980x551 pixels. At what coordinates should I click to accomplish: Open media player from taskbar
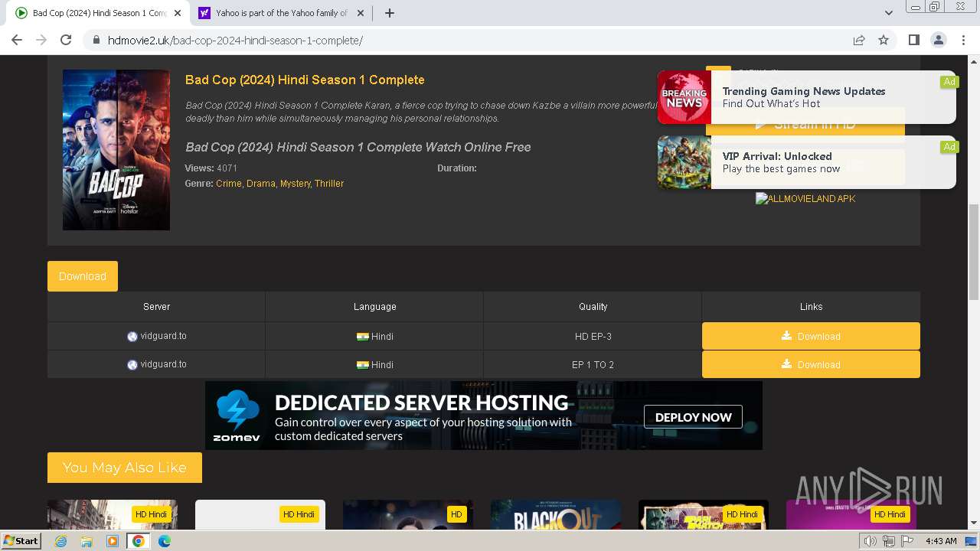point(113,541)
